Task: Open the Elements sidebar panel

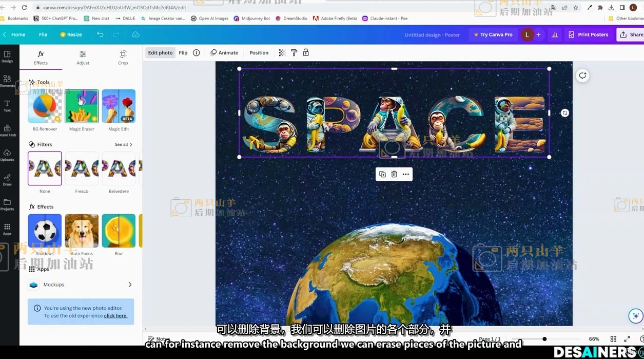Action: point(7,81)
